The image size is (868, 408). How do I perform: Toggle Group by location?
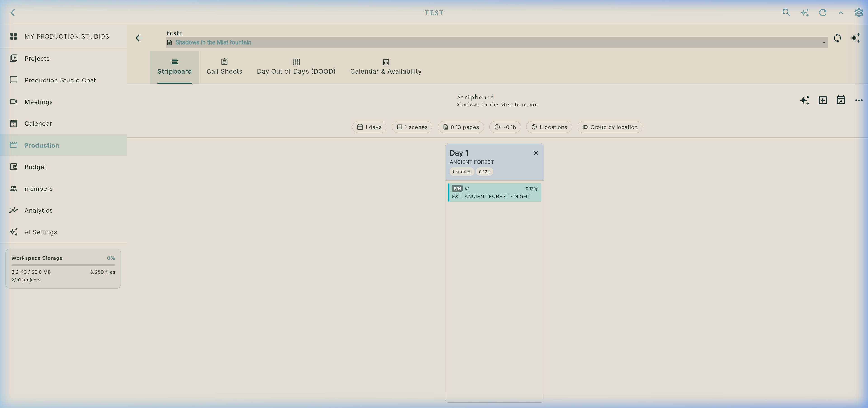coord(610,127)
